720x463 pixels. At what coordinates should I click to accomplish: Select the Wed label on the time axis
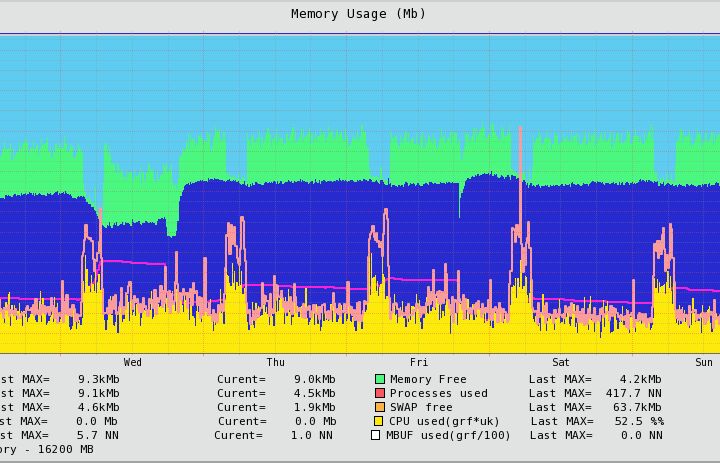[x=133, y=362]
